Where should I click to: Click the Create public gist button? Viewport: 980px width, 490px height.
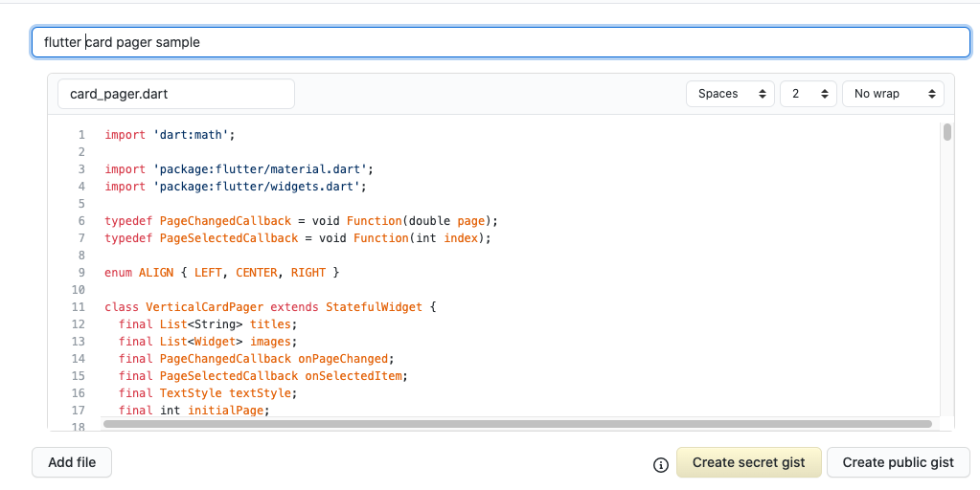pos(899,462)
